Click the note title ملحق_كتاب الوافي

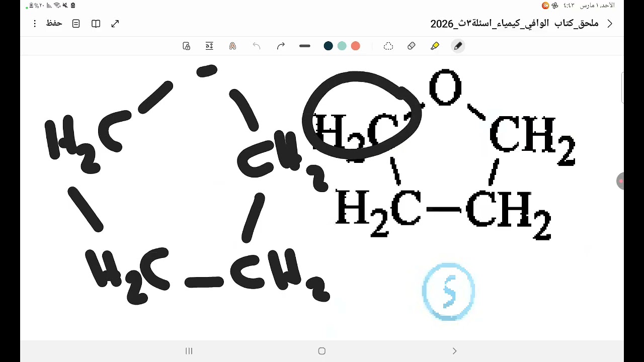[514, 24]
